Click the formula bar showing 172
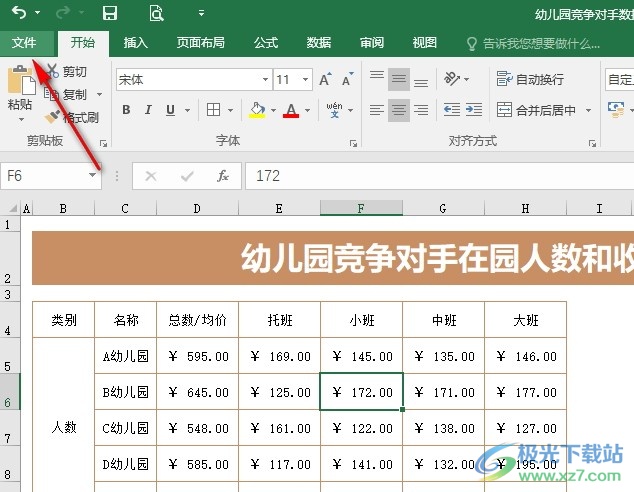 pos(439,176)
